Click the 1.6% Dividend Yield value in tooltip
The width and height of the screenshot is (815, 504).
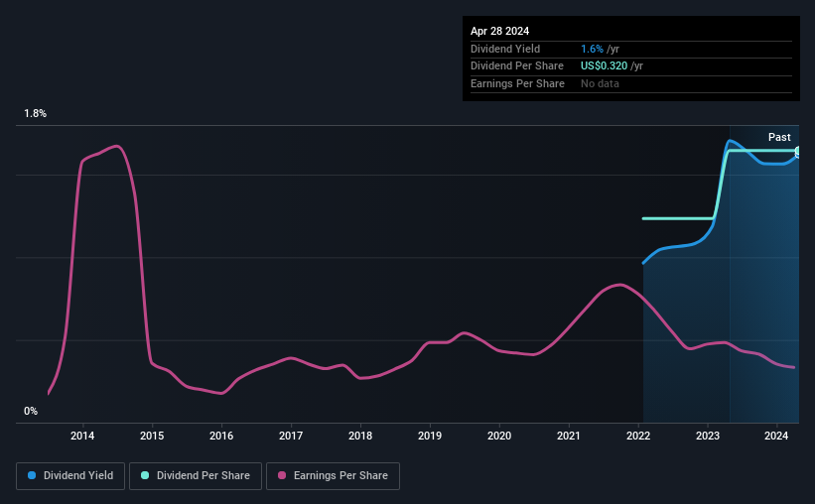[x=592, y=49]
